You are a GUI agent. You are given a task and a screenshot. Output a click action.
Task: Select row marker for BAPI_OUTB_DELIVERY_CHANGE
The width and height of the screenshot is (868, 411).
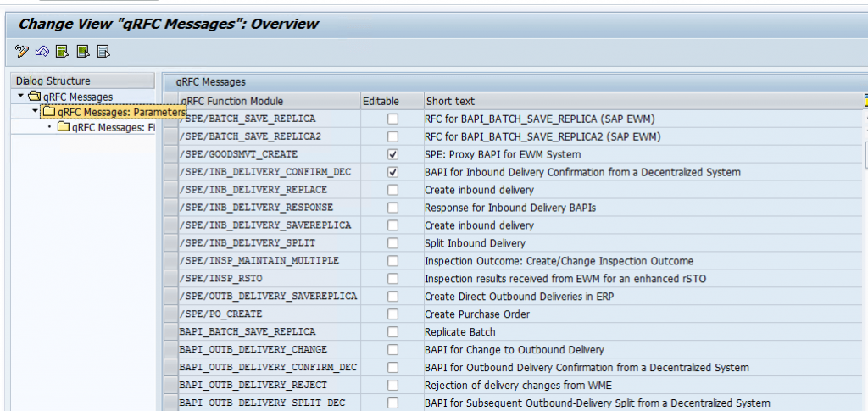(x=170, y=350)
